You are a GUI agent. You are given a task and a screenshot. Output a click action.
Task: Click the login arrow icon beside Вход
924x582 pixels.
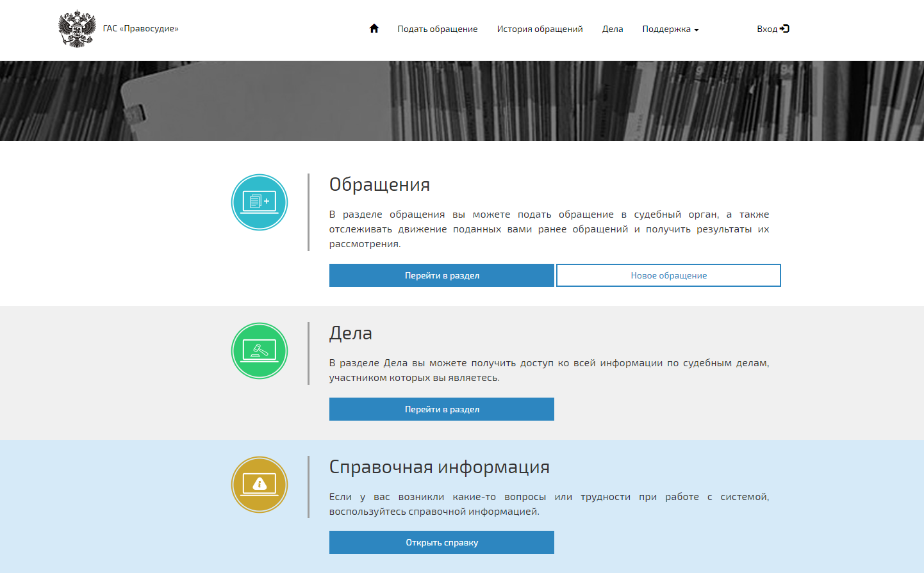tap(785, 28)
